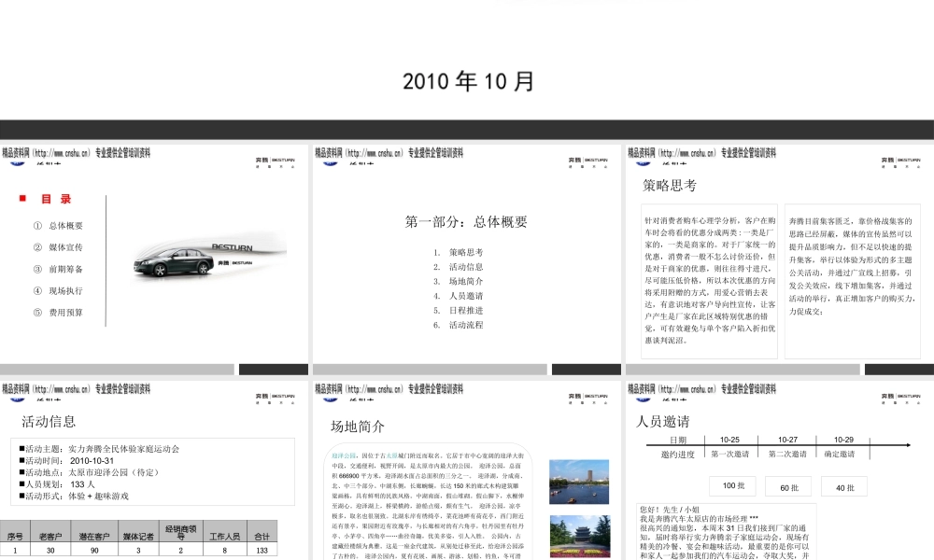Click the 第二次邀请 timeline label
Image resolution: width=934 pixels, height=560 pixels.
pos(787,455)
